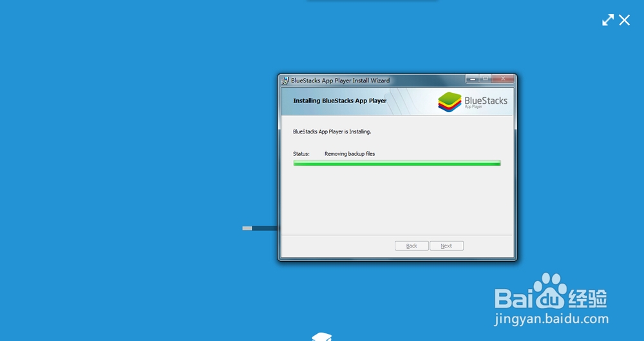644x341 pixels.
Task: Click the wizard title bar text
Action: pos(341,80)
